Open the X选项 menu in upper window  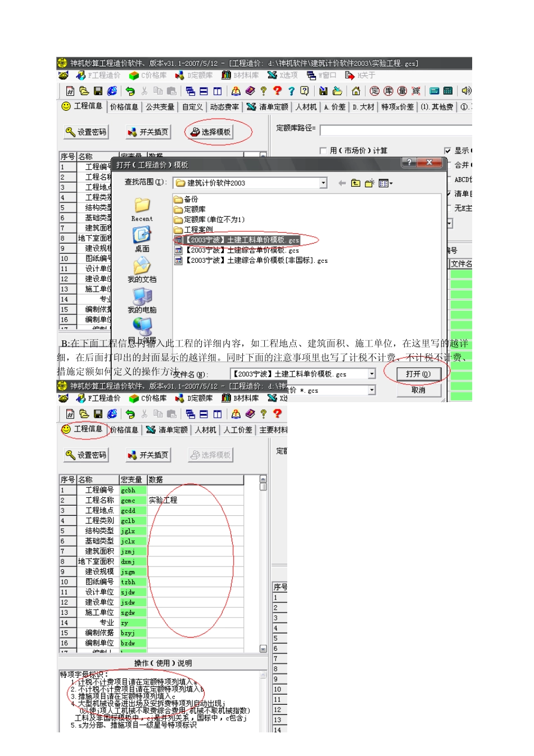pos(283,75)
